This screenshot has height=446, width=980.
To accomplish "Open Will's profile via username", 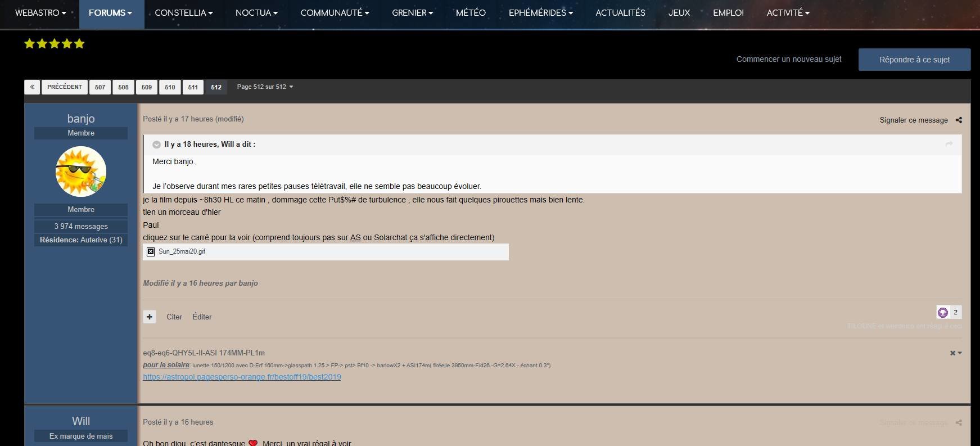I will tap(81, 421).
